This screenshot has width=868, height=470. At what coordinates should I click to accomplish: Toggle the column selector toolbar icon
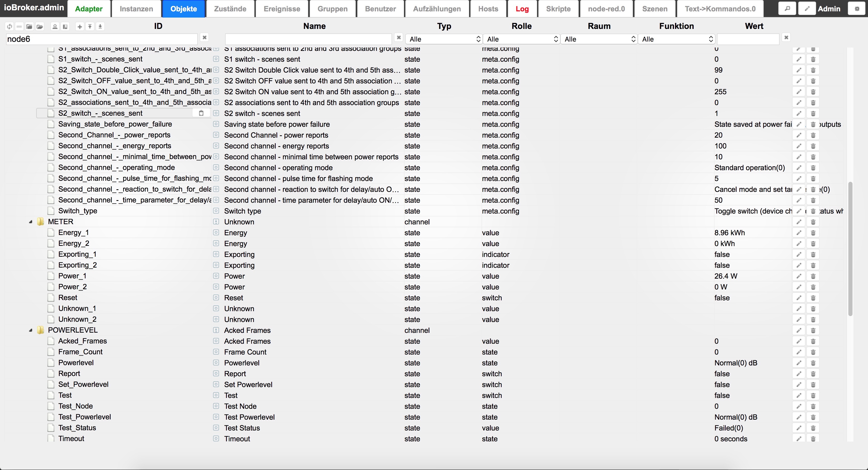click(x=65, y=27)
